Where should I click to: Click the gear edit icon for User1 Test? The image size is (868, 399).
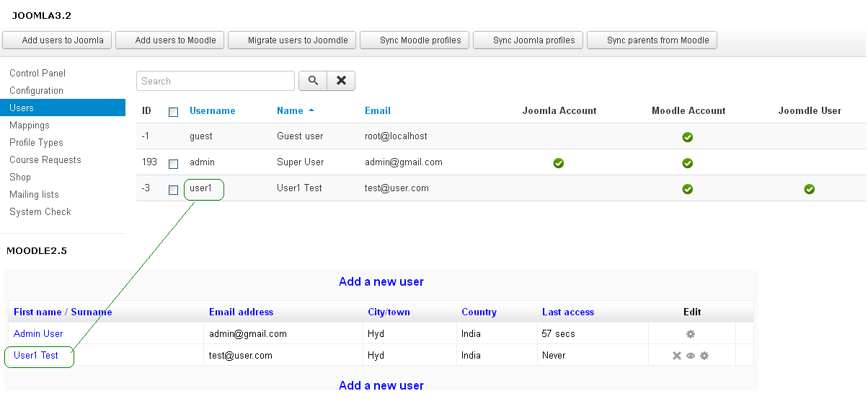[x=704, y=356]
